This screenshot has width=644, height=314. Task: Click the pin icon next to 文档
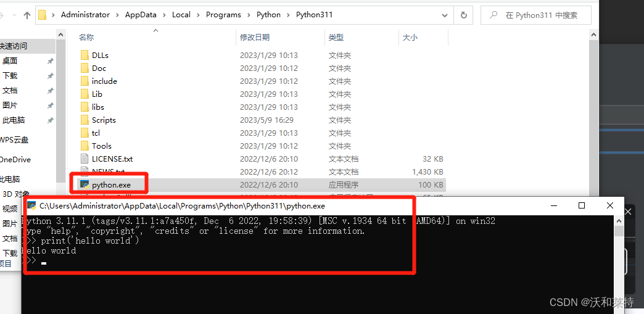[x=50, y=91]
